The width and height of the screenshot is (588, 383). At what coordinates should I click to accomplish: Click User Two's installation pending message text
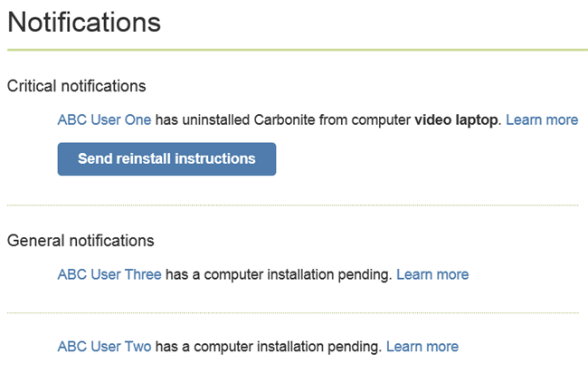(268, 346)
